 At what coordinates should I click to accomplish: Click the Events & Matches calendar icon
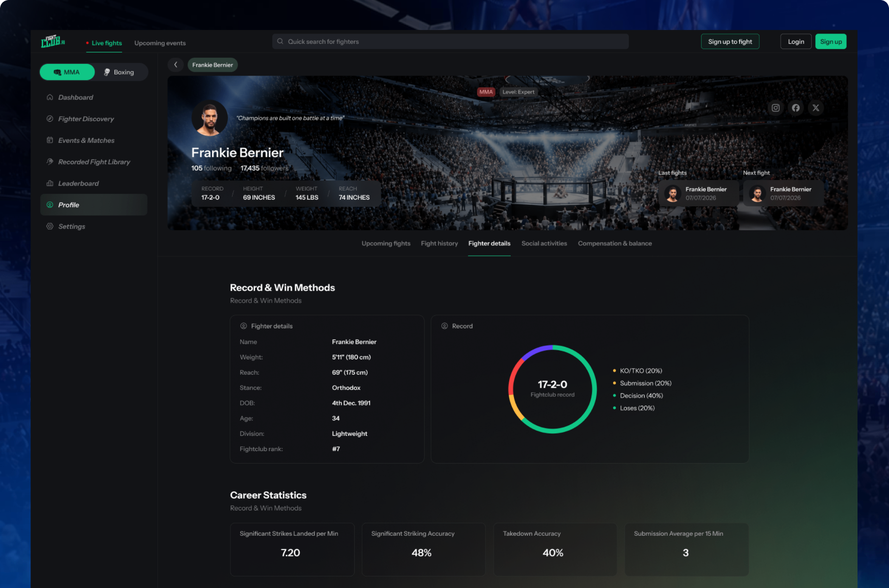pyautogui.click(x=50, y=140)
